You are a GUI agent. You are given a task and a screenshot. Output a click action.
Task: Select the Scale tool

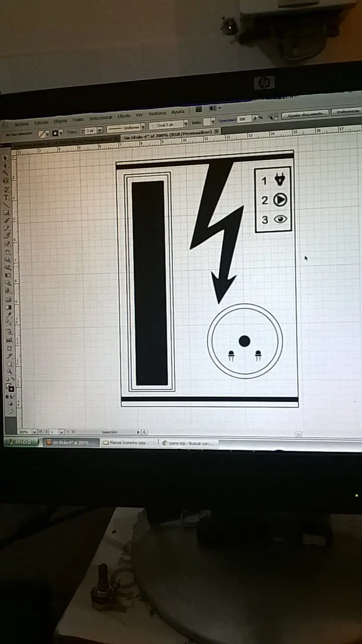8,259
